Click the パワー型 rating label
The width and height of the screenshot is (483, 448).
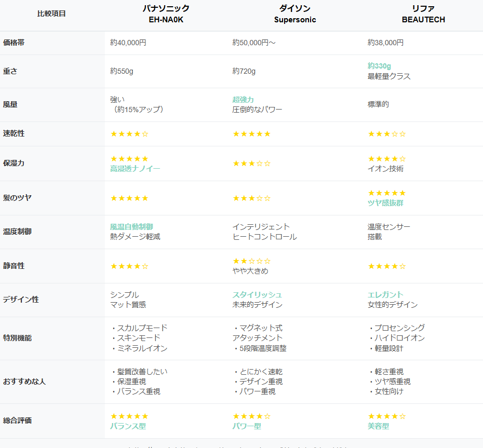pos(247,426)
